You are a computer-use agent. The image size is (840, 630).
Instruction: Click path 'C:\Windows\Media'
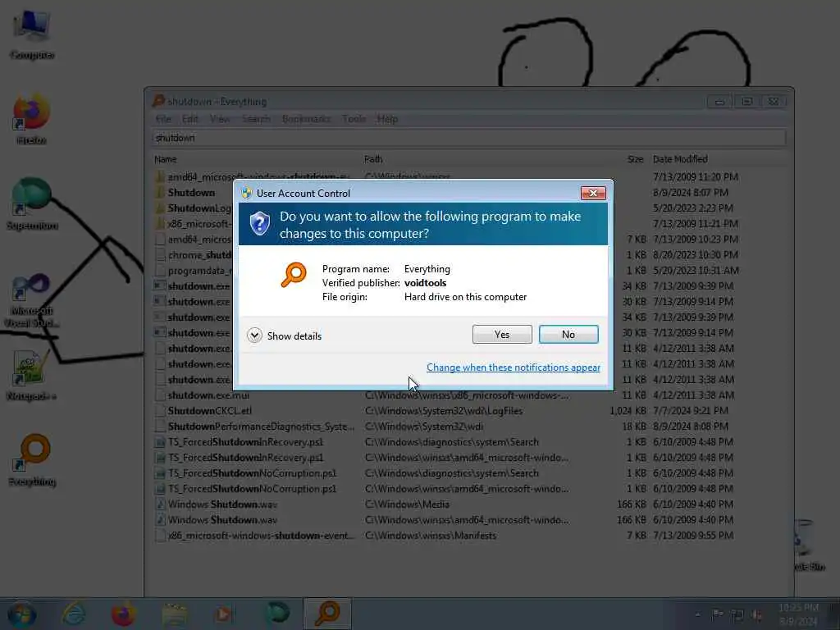pyautogui.click(x=407, y=504)
